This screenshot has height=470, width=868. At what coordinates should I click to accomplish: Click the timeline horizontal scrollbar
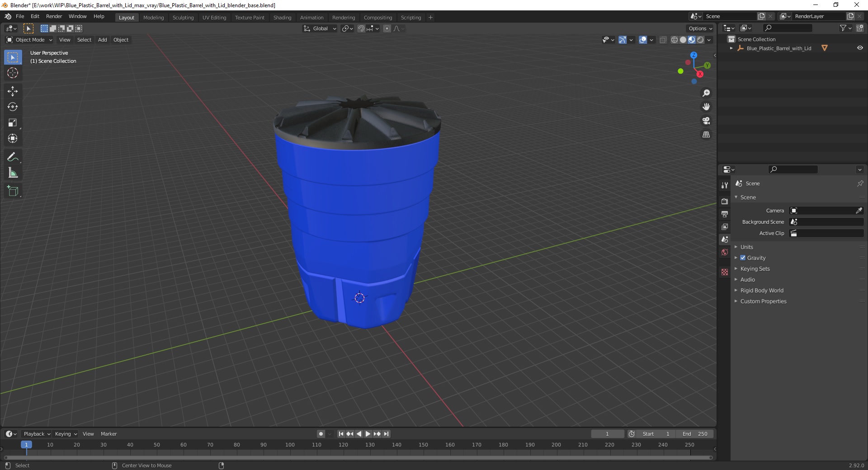tap(358, 457)
